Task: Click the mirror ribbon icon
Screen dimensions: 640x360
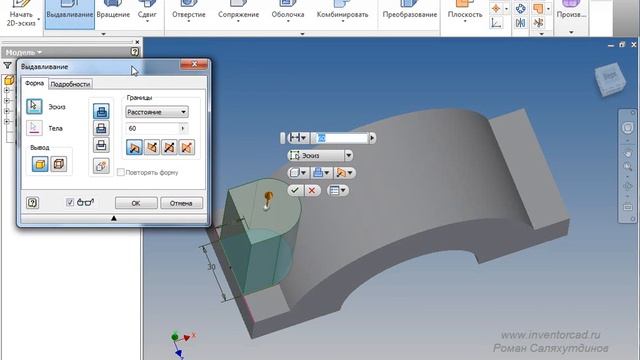Action: (520, 23)
